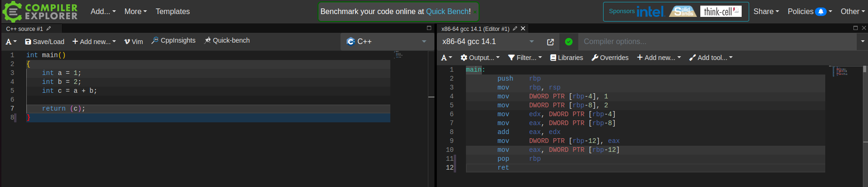Click the think-cell sponsor logo
The height and width of the screenshot is (187, 868).
click(x=721, y=11)
